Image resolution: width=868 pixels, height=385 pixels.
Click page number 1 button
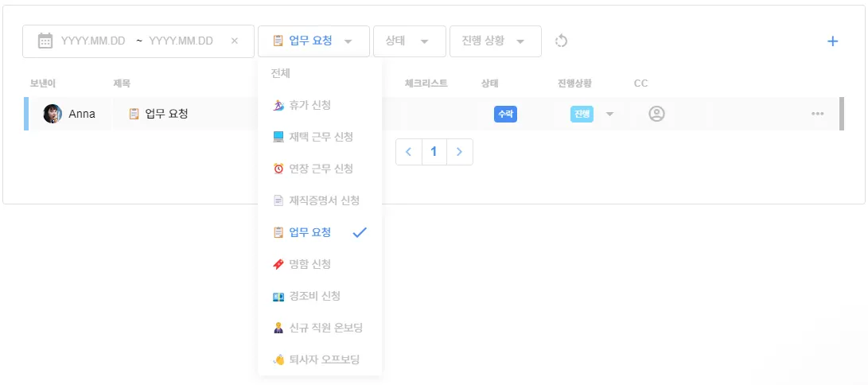click(434, 152)
